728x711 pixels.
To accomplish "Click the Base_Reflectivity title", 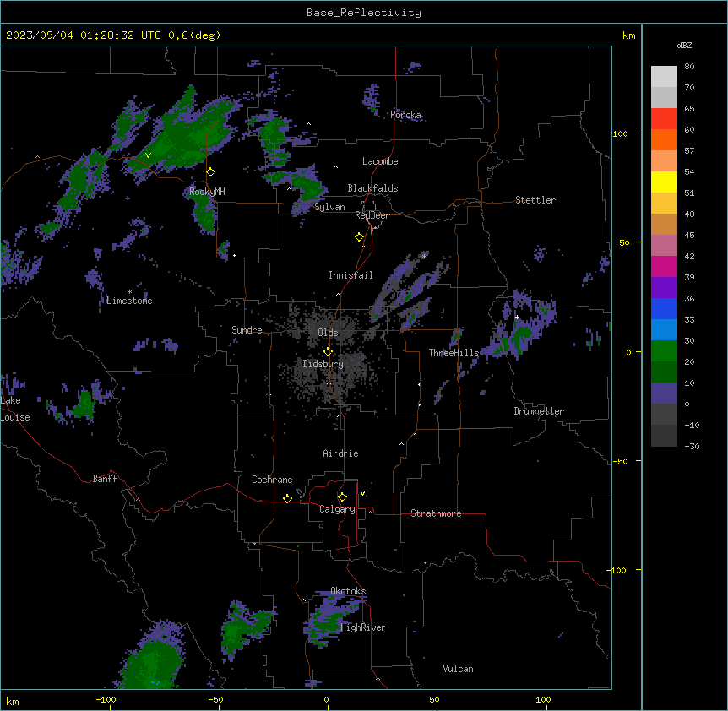I will [x=364, y=13].
